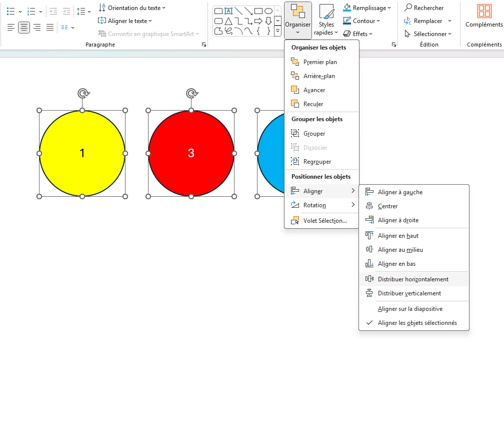504x424 pixels.
Task: Choose Arrière-plan
Action: point(321,76)
